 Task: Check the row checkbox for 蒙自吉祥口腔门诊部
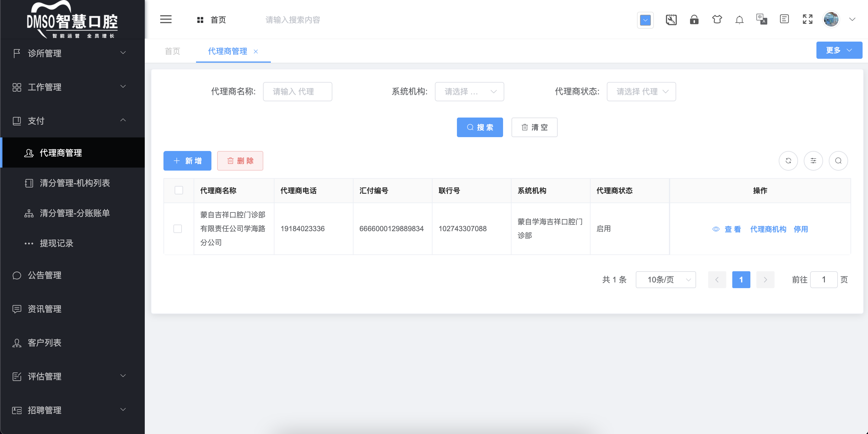[x=178, y=229]
